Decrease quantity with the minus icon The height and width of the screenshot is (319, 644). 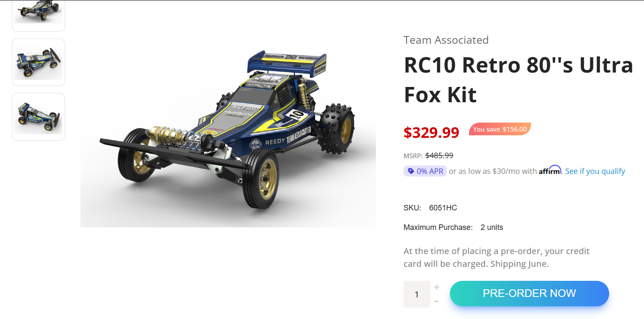point(436,302)
